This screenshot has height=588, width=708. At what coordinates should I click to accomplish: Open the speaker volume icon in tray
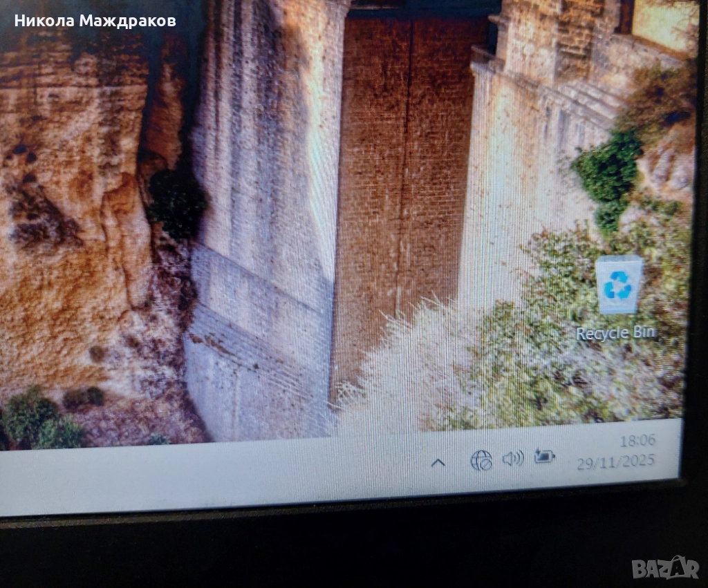pyautogui.click(x=512, y=458)
